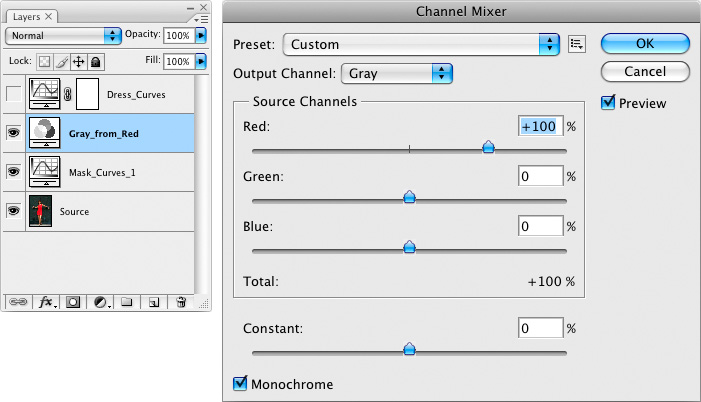Show the Dress_Curves layer

(x=13, y=95)
